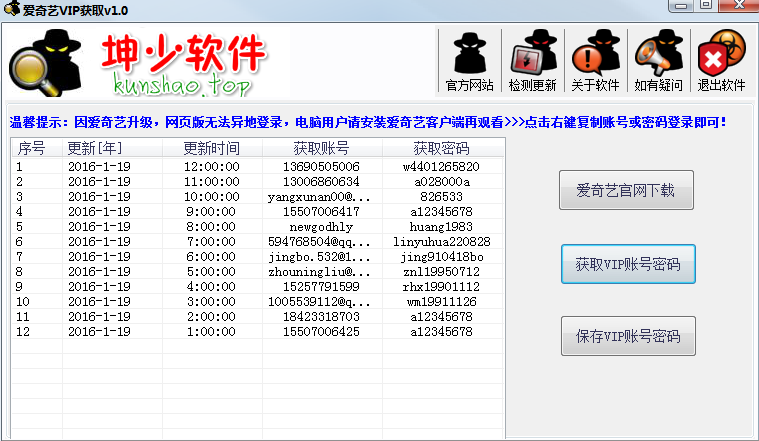The image size is (759, 441).
Task: Click the 如有疑问 questions megaphone icon
Action: coord(658,62)
